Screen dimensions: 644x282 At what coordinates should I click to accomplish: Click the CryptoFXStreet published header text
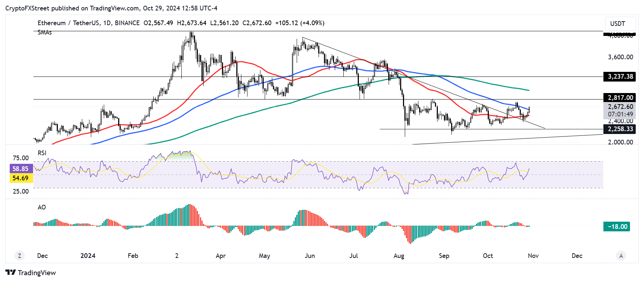point(111,8)
